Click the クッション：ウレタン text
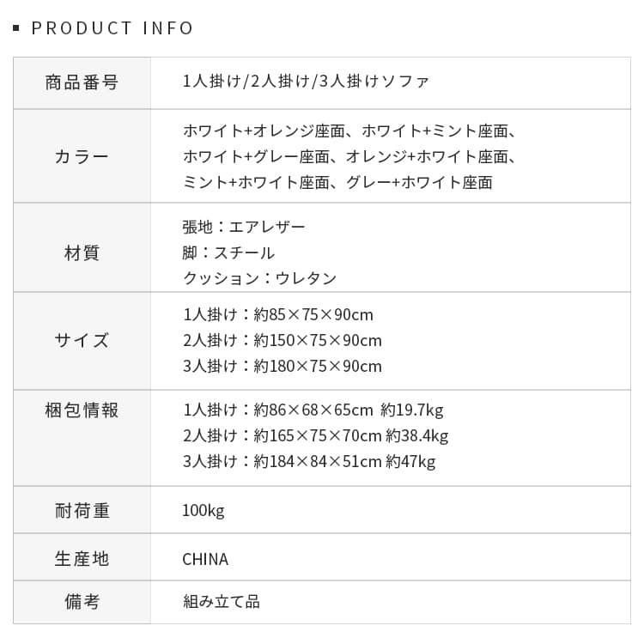Image resolution: width=644 pixels, height=644 pixels. pyautogui.click(x=259, y=278)
